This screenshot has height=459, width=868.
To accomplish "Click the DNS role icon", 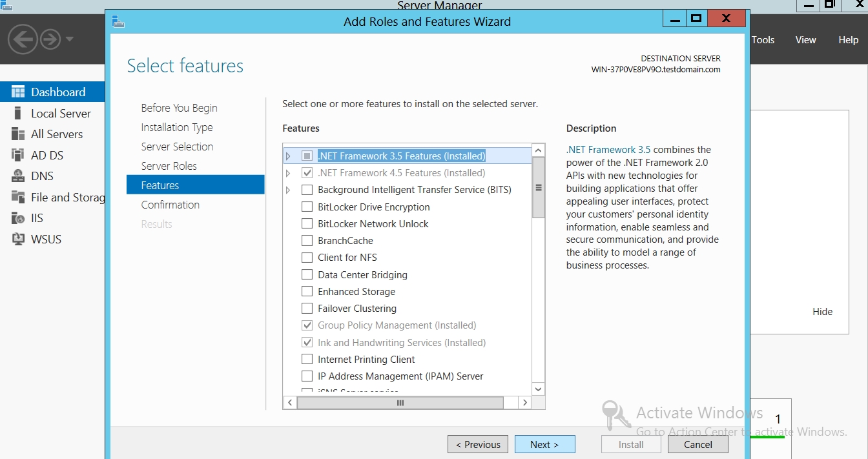I will pyautogui.click(x=18, y=176).
